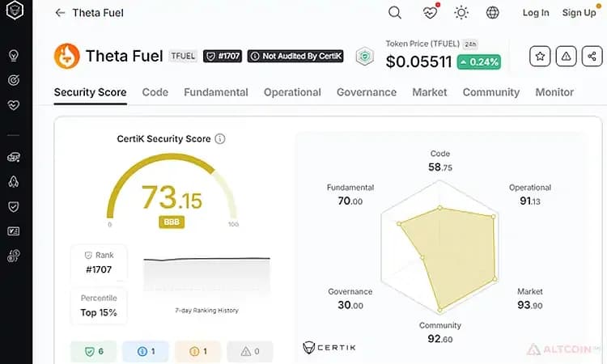Screen dimensions: 607x364
Task: Switch to the Governance tab
Action: (x=366, y=92)
